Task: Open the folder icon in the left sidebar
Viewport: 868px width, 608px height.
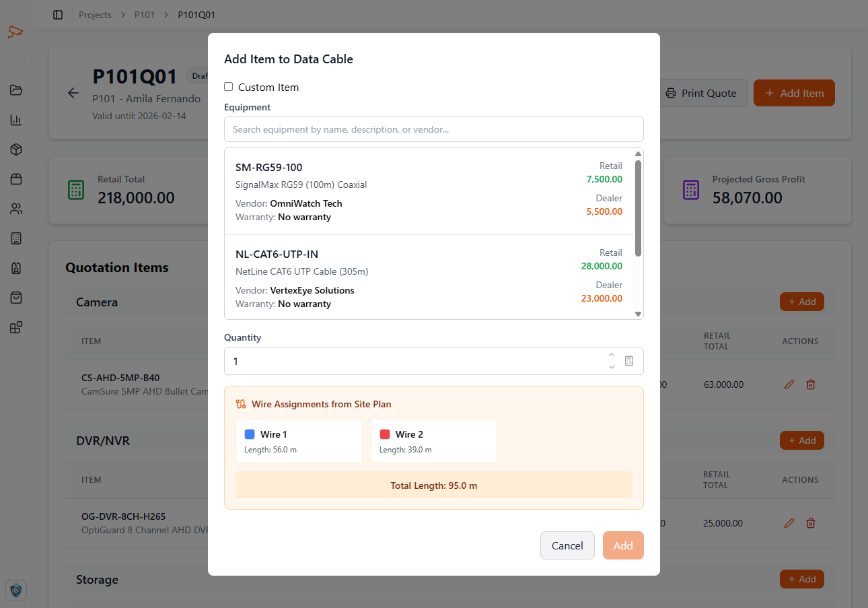Action: 16,90
